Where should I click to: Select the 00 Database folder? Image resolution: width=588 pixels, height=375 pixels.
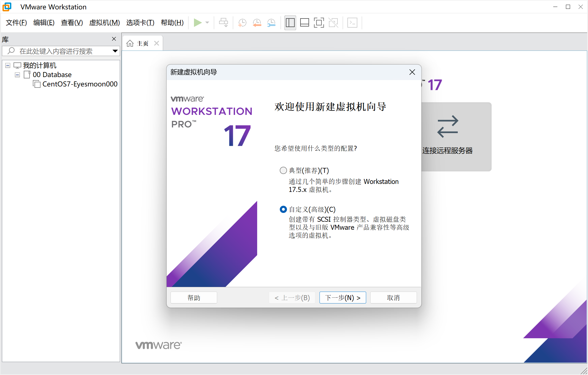52,75
